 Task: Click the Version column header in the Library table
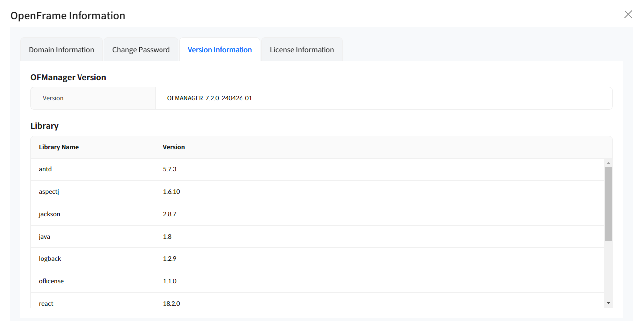[174, 147]
